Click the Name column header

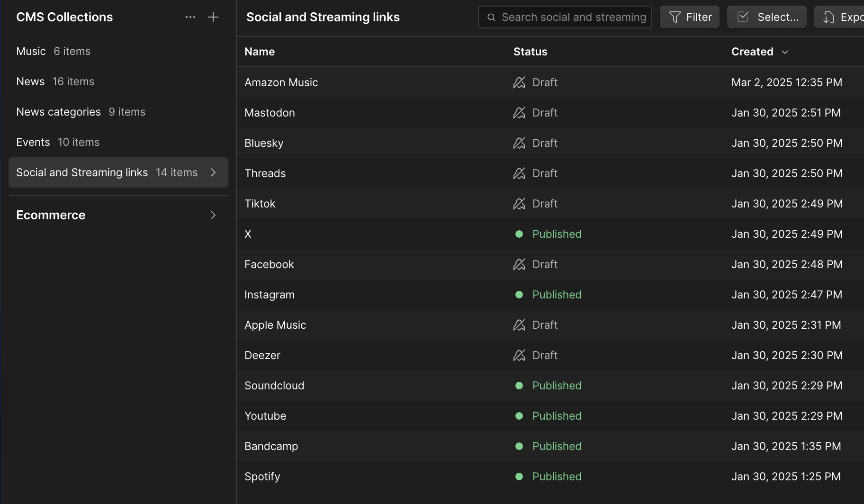260,52
